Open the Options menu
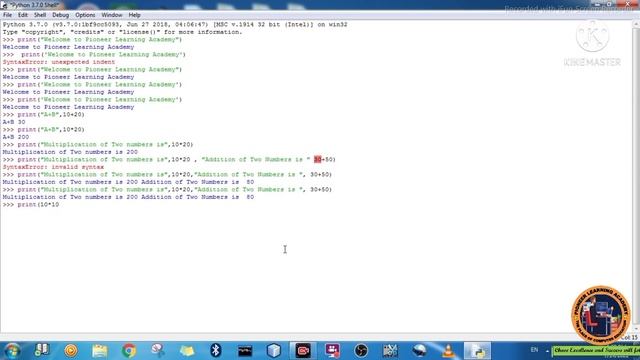Screen dimensions: 640x360 tap(85, 15)
